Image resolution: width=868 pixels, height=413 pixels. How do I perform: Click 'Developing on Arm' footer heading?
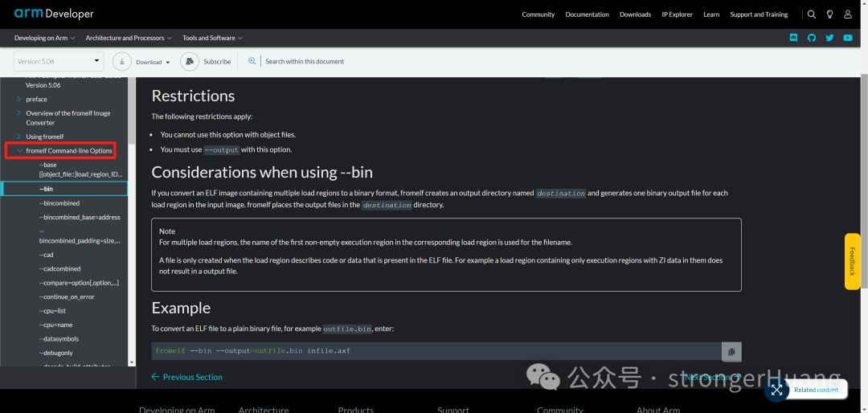(x=177, y=410)
